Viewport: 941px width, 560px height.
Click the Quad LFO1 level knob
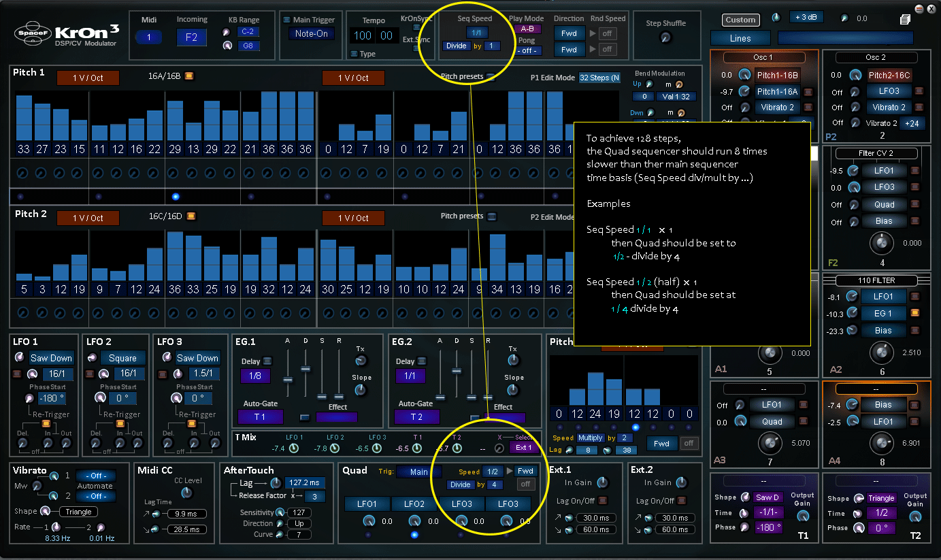tap(369, 521)
